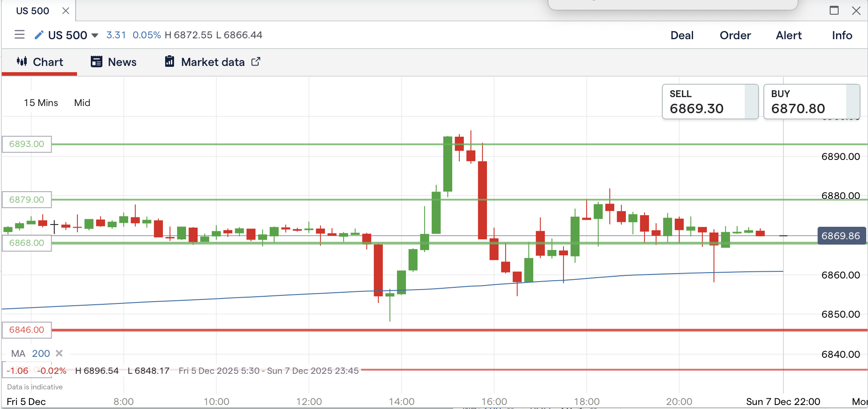The width and height of the screenshot is (868, 409).
Task: Open the Deal ticket
Action: pos(681,35)
